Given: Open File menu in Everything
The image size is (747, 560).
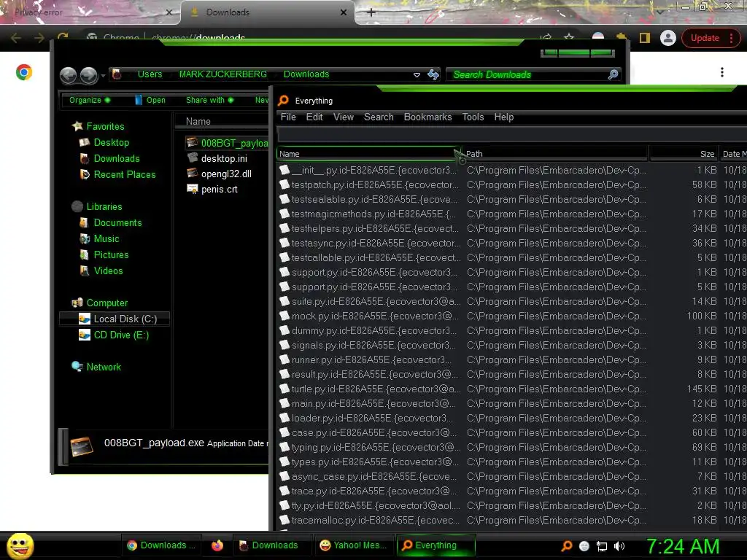Looking at the screenshot, I should coord(287,117).
